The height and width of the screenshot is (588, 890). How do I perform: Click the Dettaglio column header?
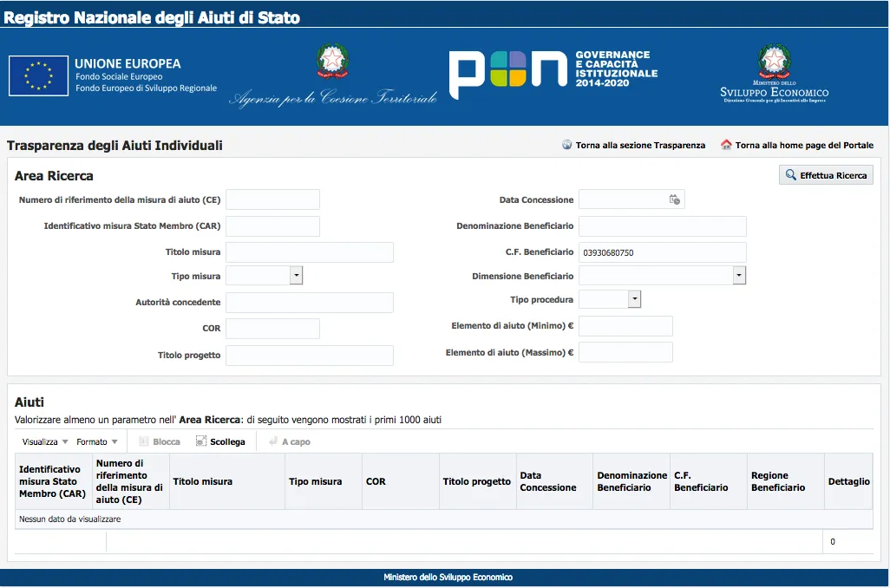click(x=848, y=481)
